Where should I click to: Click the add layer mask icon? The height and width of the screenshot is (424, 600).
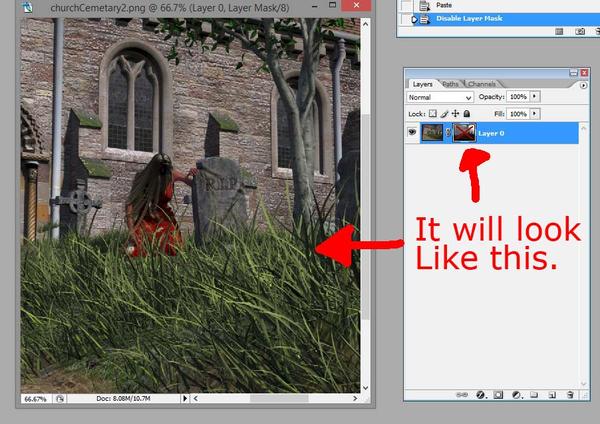coord(498,395)
